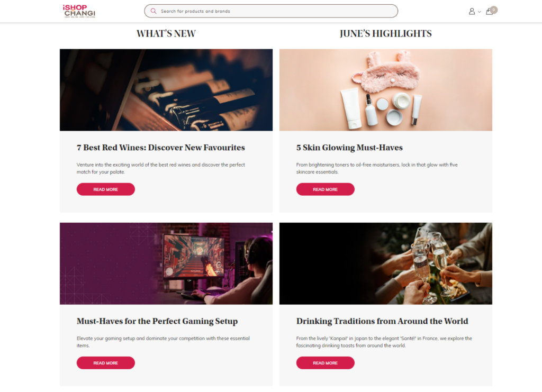
Task: Read more about 7 Best Red Wines
Action: point(106,189)
